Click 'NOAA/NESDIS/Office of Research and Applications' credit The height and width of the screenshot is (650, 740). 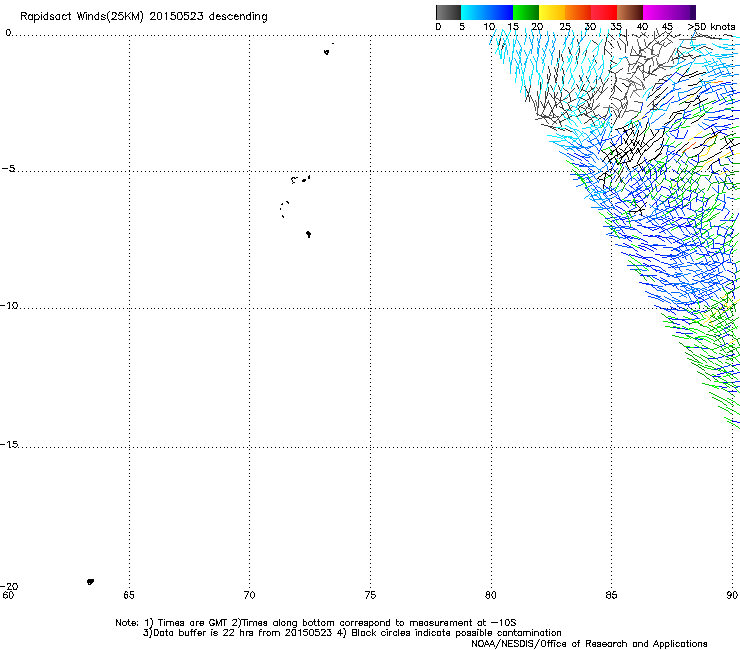click(x=589, y=644)
